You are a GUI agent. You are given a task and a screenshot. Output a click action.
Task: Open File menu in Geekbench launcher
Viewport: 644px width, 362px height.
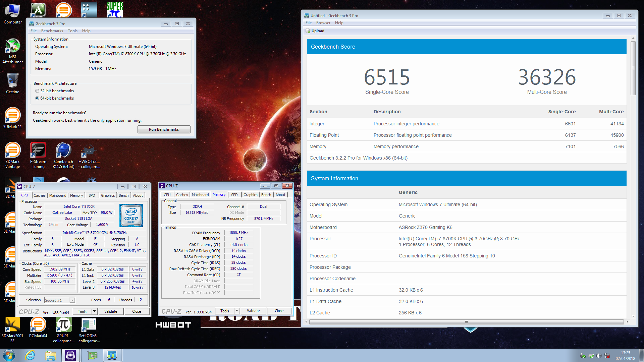pyautogui.click(x=34, y=31)
